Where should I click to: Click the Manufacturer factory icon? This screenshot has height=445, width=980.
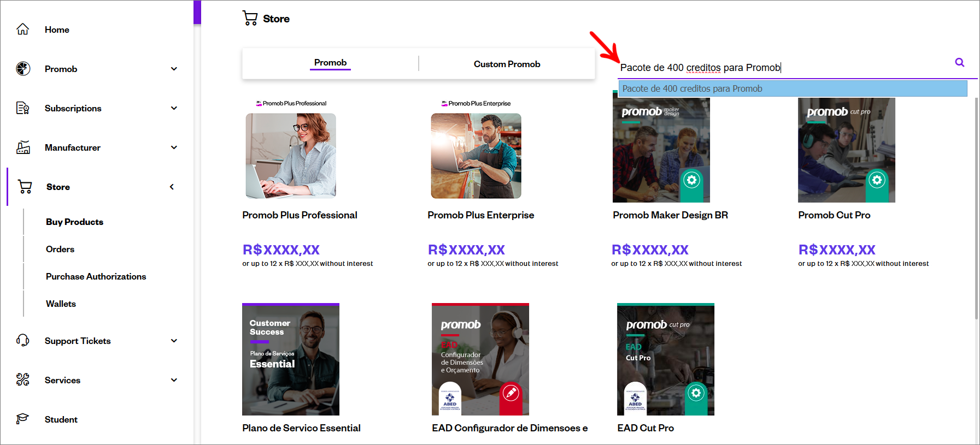pos(23,147)
